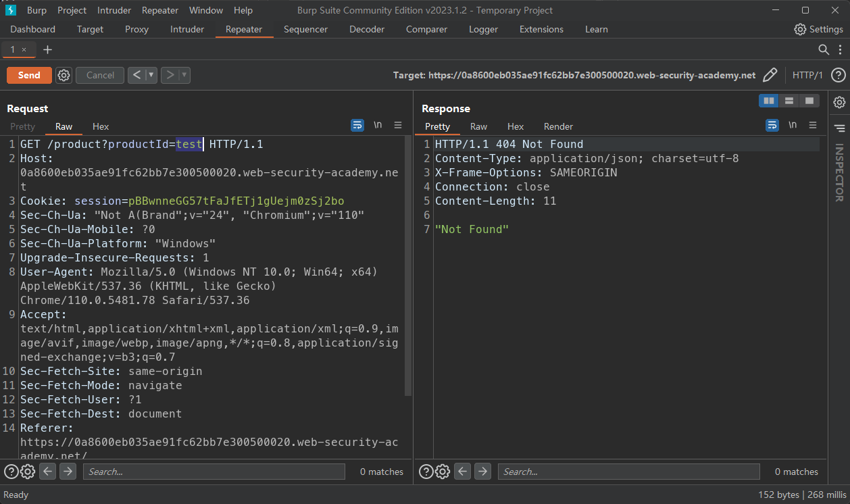Switch to Proxy tab
850x504 pixels.
136,29
